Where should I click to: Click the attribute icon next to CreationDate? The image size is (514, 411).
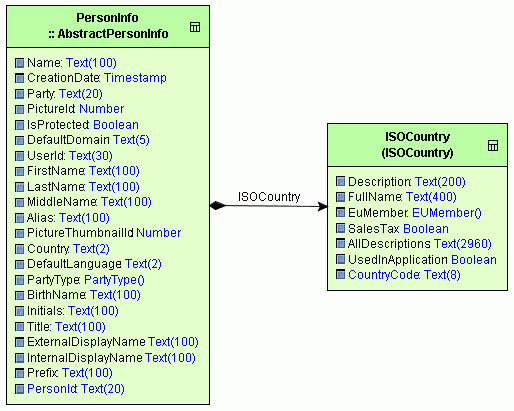click(20, 78)
